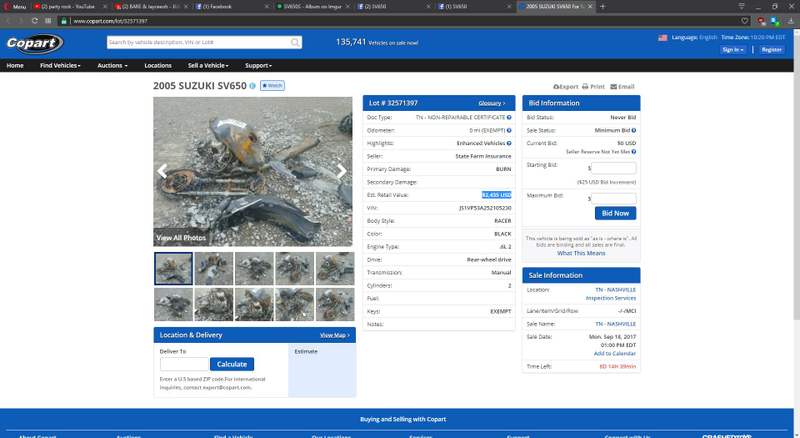
Task: Show the previous vehicle photo arrow
Action: tap(162, 171)
